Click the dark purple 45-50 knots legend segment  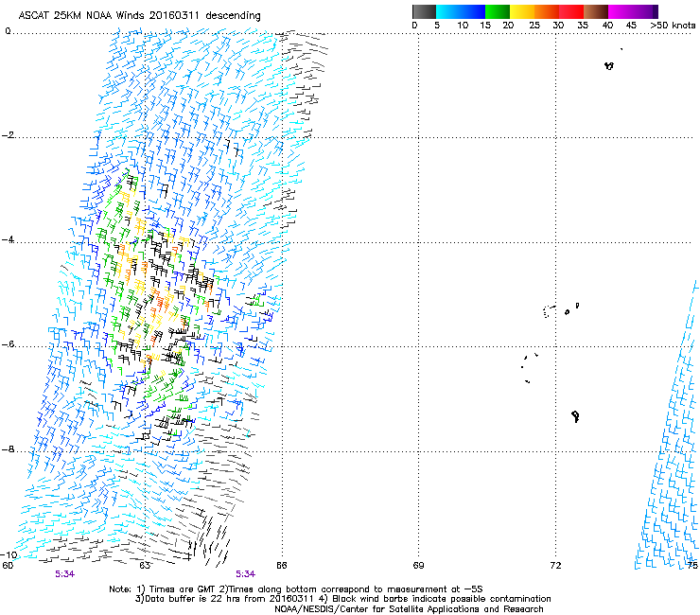pyautogui.click(x=645, y=11)
